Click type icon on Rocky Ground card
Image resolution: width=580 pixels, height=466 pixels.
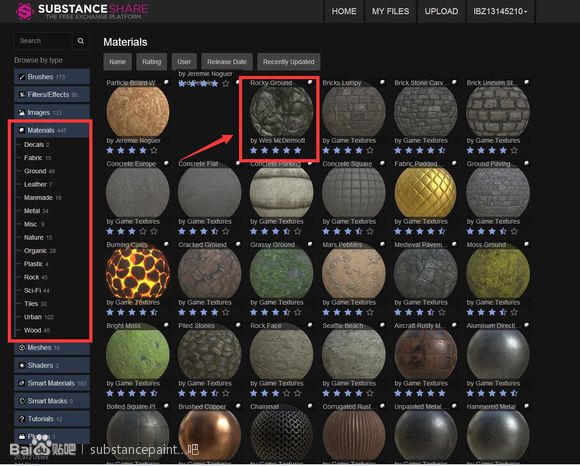pos(310,82)
